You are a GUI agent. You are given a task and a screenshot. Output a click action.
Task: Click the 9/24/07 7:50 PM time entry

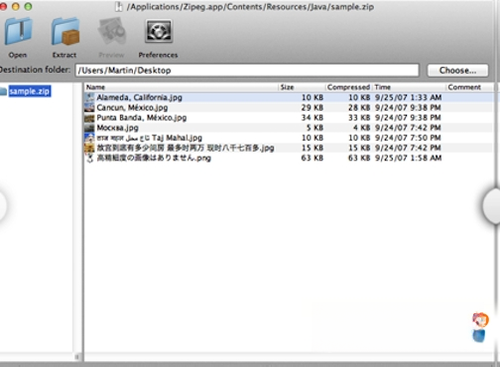click(408, 138)
